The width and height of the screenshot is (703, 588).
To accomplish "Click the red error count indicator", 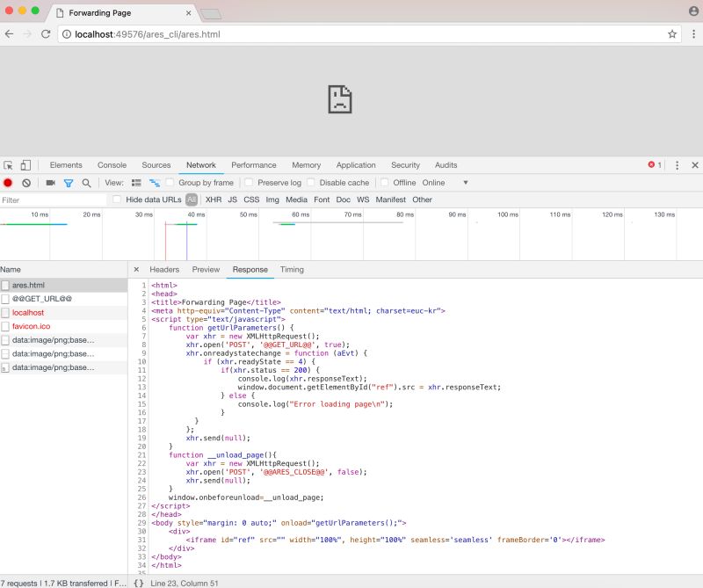I will click(655, 165).
